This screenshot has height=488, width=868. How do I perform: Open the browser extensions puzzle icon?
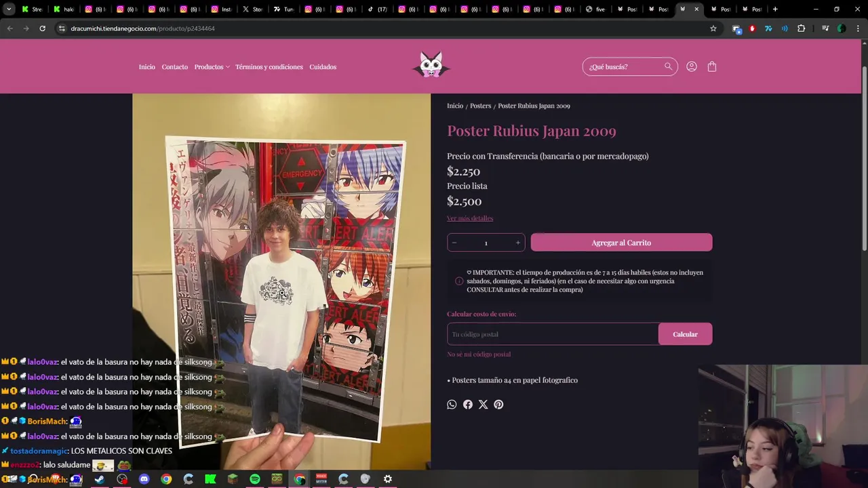(x=802, y=28)
